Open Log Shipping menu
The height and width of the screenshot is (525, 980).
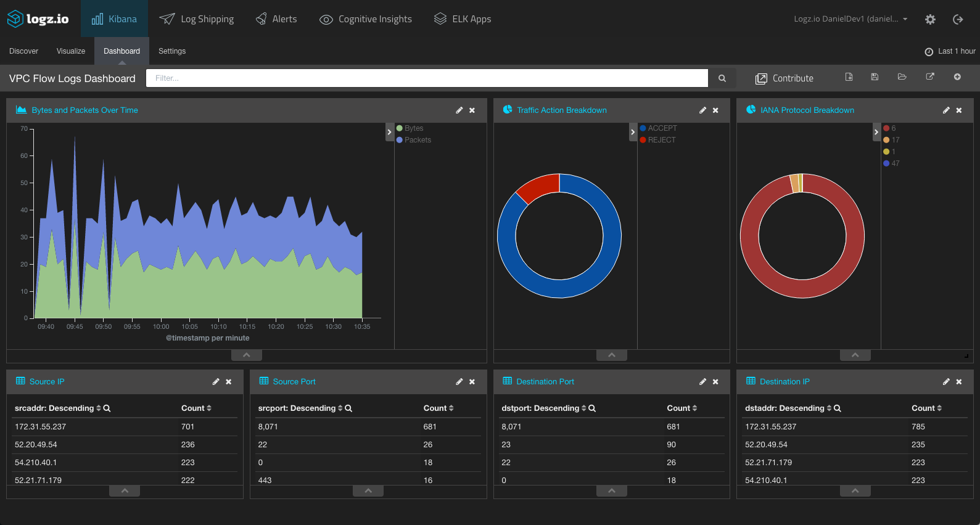click(x=197, y=19)
